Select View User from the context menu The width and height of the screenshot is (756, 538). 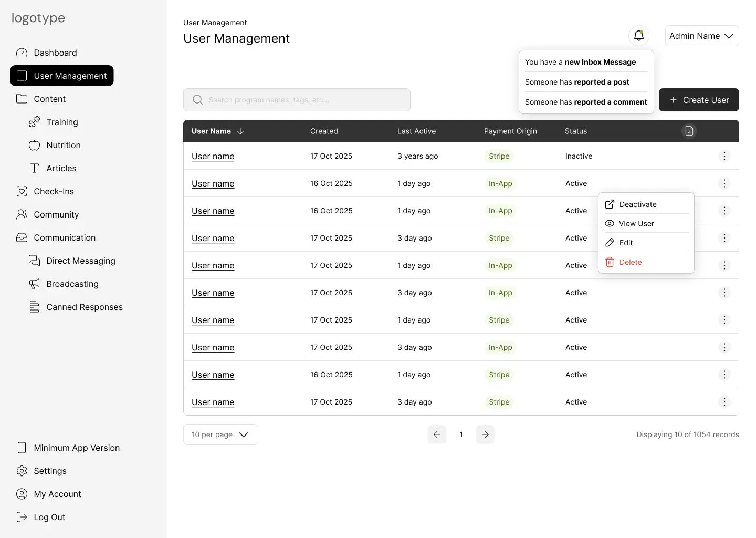(x=646, y=223)
